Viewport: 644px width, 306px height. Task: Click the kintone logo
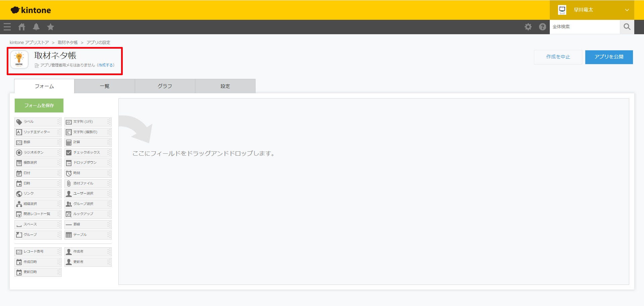[31, 10]
